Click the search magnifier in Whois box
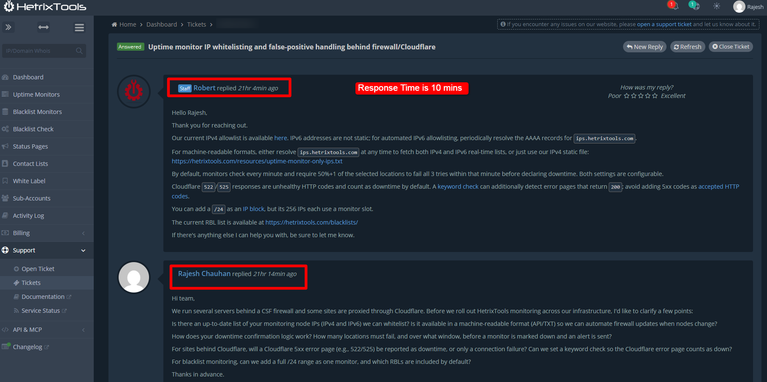 coord(79,51)
